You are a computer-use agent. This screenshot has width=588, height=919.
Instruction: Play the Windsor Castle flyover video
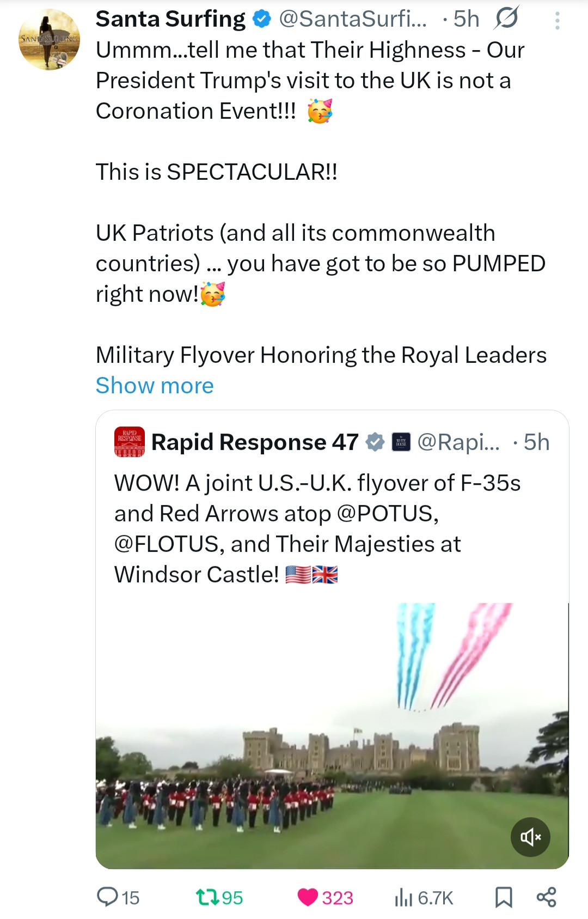coord(332,735)
